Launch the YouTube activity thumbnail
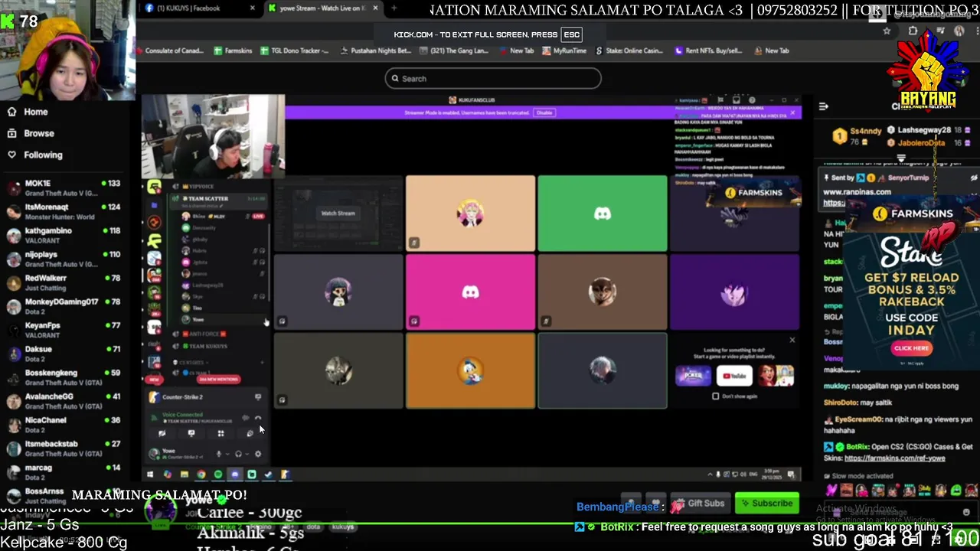Viewport: 980px width, 551px height. pos(734,376)
